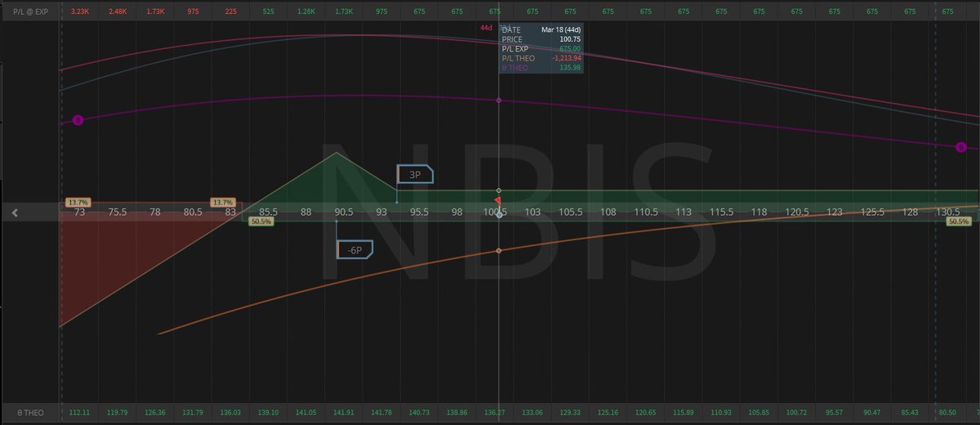This screenshot has height=425, width=980.
Task: Click the red 1.73K P/L value
Action: tap(155, 11)
